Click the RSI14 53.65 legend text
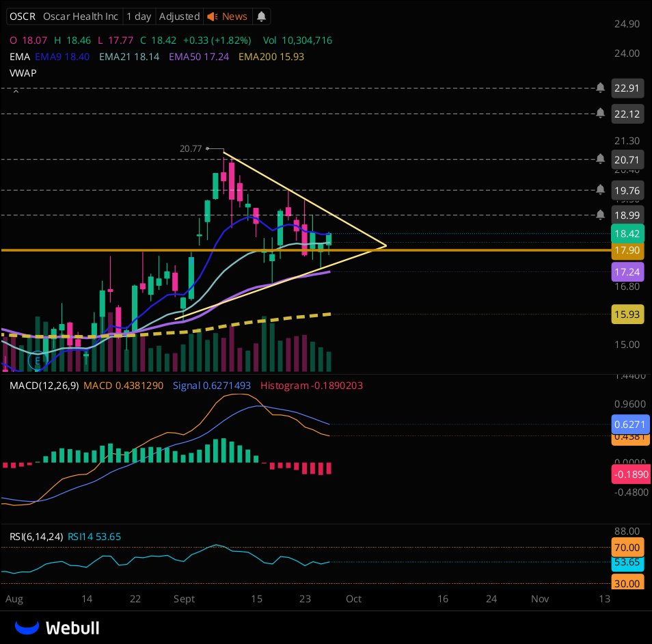Viewport: 652px width, 644px height. [x=94, y=537]
